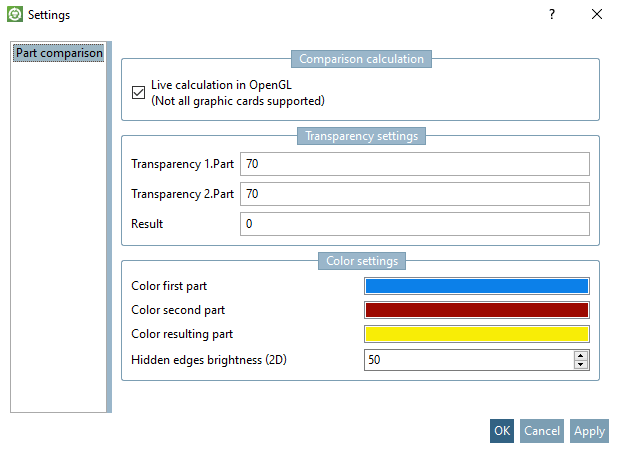This screenshot has width=620, height=453.
Task: Decrease Hidden edges brightness with down arrow
Action: click(581, 364)
